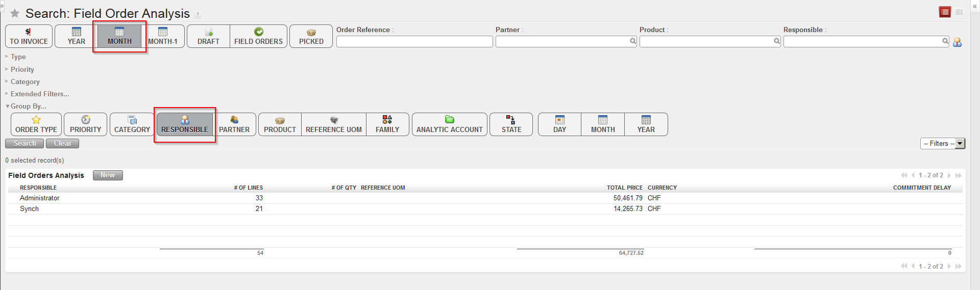Sort by Reference UoM column header
This screenshot has height=290, width=980.
383,188
